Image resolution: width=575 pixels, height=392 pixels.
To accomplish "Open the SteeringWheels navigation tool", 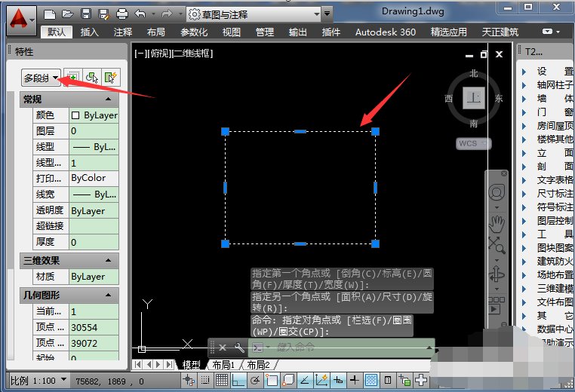I will pyautogui.click(x=497, y=193).
